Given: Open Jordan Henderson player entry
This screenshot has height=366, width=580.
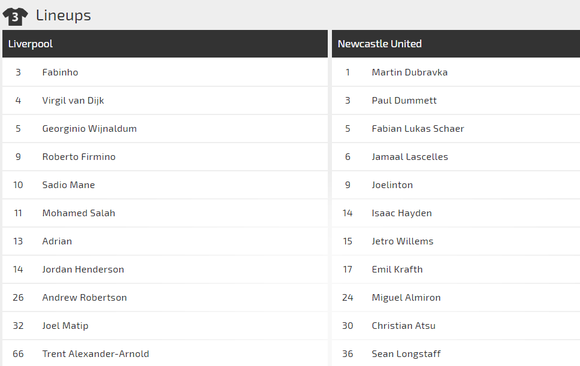Looking at the screenshot, I should (x=83, y=269).
